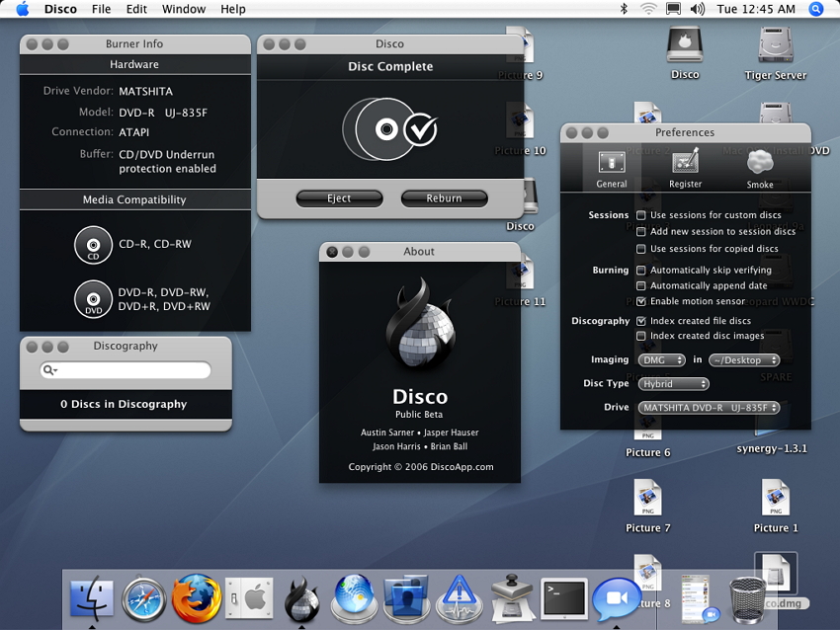Open the Drive MATSHITA DVD-R dropdown
The width and height of the screenshot is (840, 630).
click(x=708, y=408)
